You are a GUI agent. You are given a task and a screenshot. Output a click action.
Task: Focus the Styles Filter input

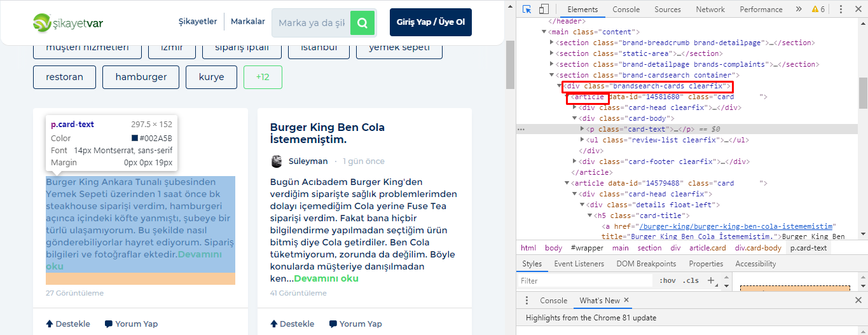coord(586,280)
